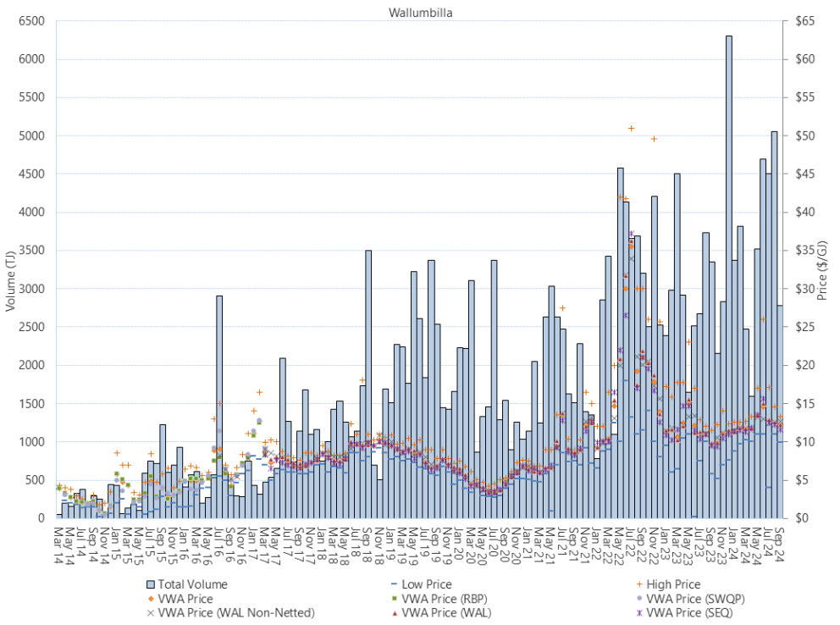
Task: Click the $60 price axis label
Action: point(805,59)
